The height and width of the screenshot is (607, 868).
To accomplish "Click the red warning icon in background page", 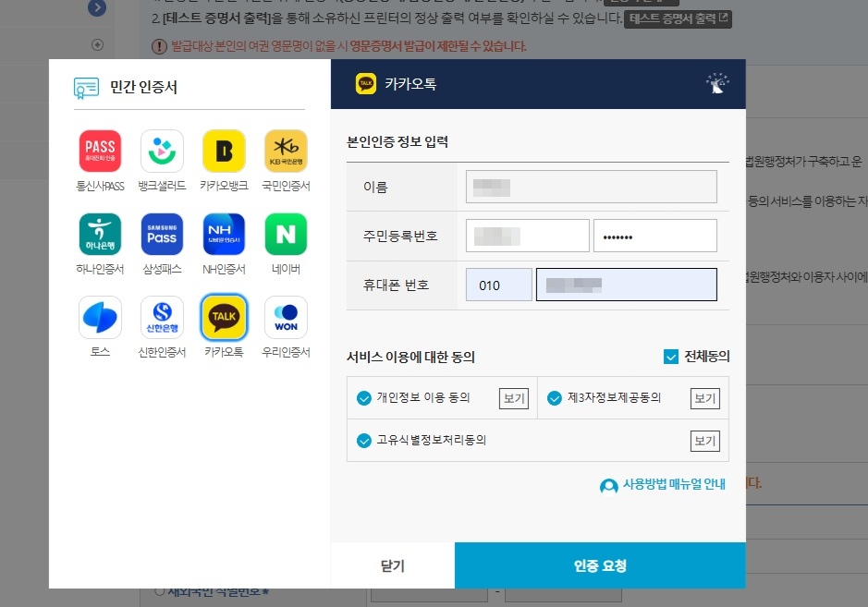I will (159, 46).
